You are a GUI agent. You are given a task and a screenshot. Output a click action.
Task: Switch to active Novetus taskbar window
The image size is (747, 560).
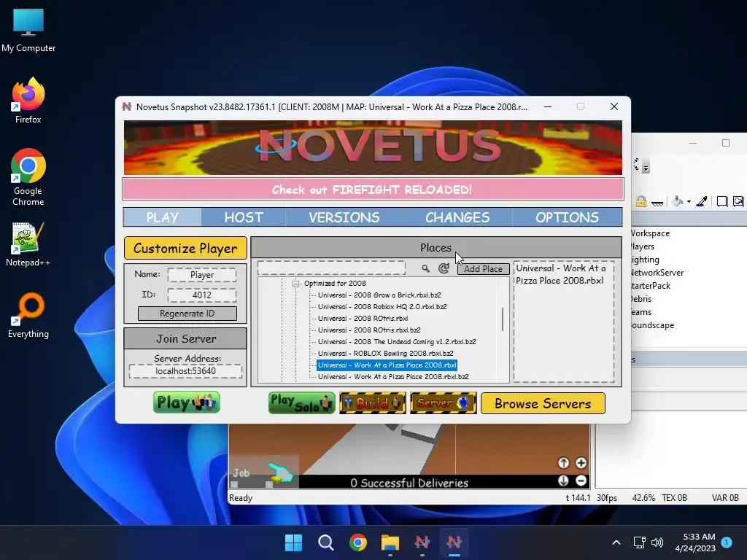pyautogui.click(x=454, y=542)
